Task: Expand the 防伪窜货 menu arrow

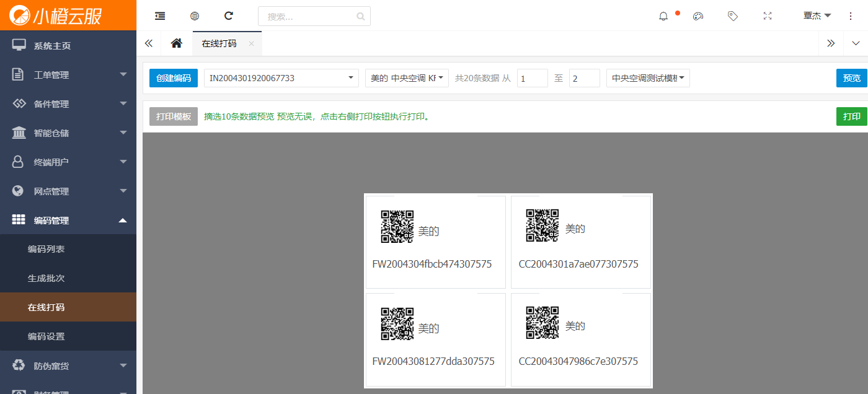Action: click(123, 366)
